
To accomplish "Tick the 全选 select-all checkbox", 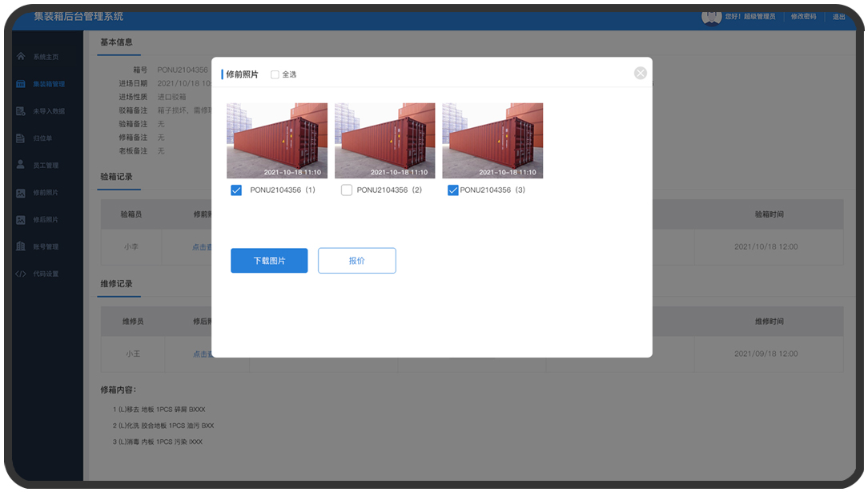I will click(x=275, y=74).
